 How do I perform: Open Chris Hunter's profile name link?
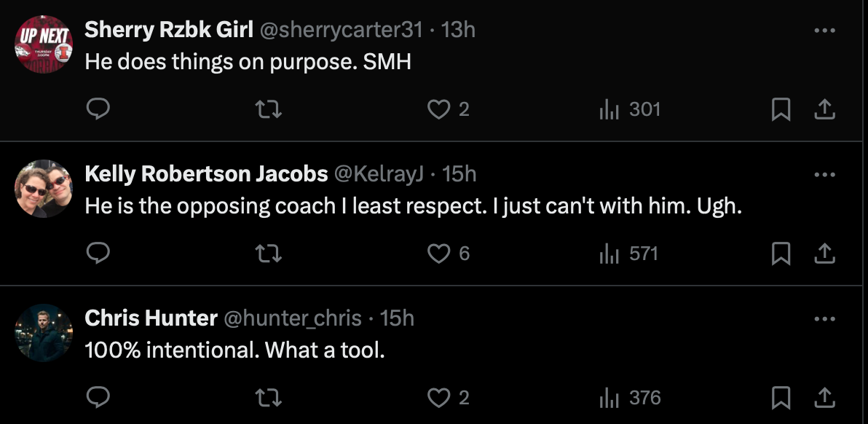click(x=151, y=318)
